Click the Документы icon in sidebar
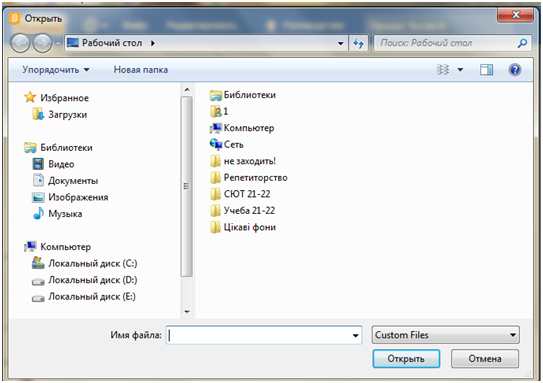Image resolution: width=543 pixels, height=383 pixels. (x=38, y=180)
